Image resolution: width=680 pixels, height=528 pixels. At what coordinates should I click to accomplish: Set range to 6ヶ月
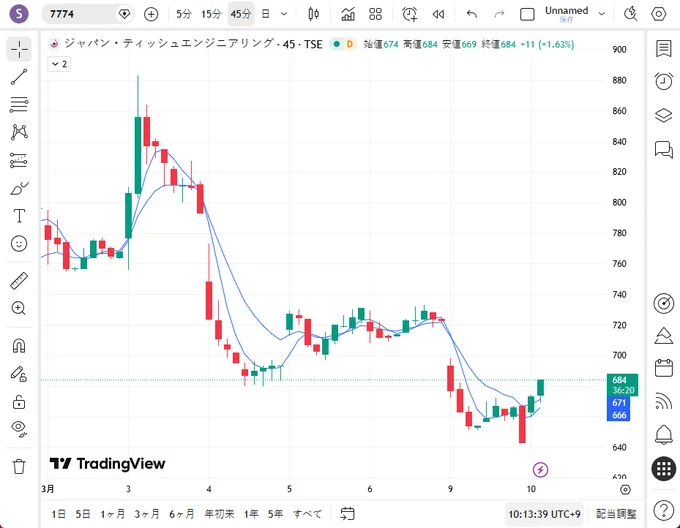tap(181, 514)
